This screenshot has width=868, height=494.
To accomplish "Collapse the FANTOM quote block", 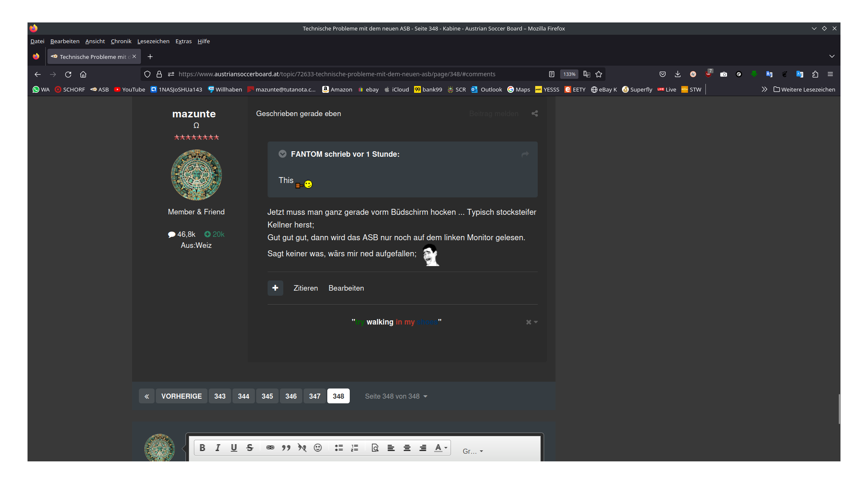I will pos(282,154).
